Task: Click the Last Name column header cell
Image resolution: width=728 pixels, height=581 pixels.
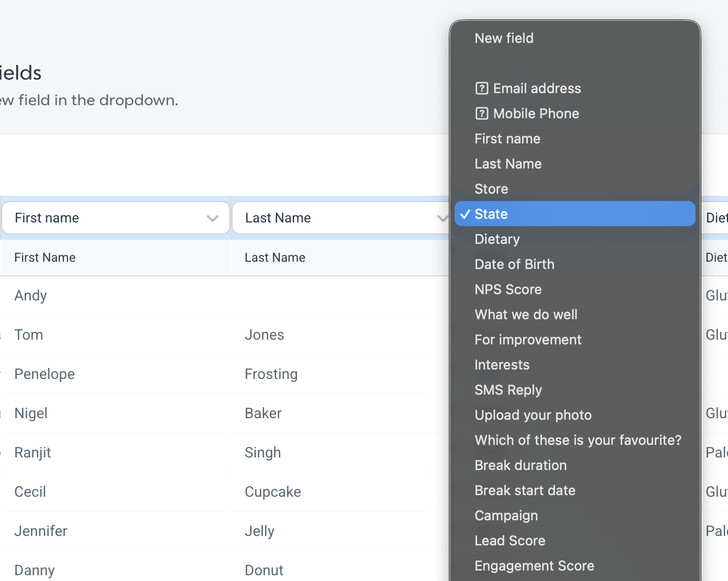Action: 340,258
